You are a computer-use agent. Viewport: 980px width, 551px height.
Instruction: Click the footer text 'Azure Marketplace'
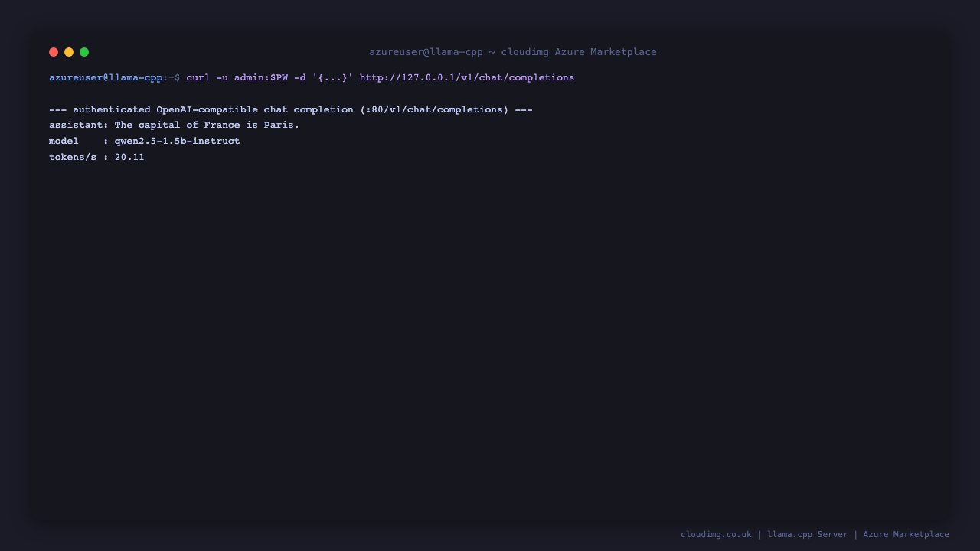coord(906,534)
